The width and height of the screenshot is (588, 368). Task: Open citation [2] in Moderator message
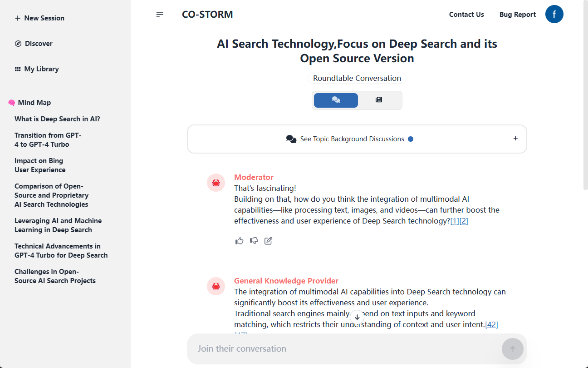[x=464, y=221]
